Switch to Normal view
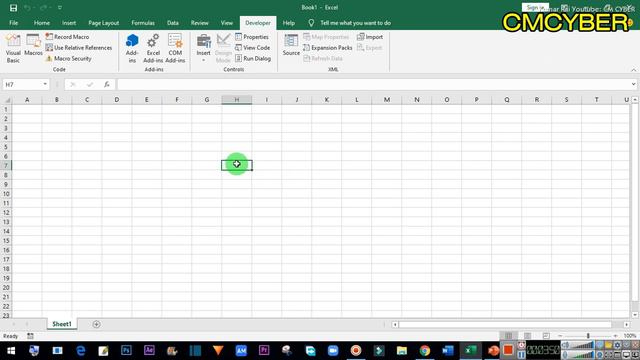Viewport: 640px width, 360px height. (x=509, y=336)
